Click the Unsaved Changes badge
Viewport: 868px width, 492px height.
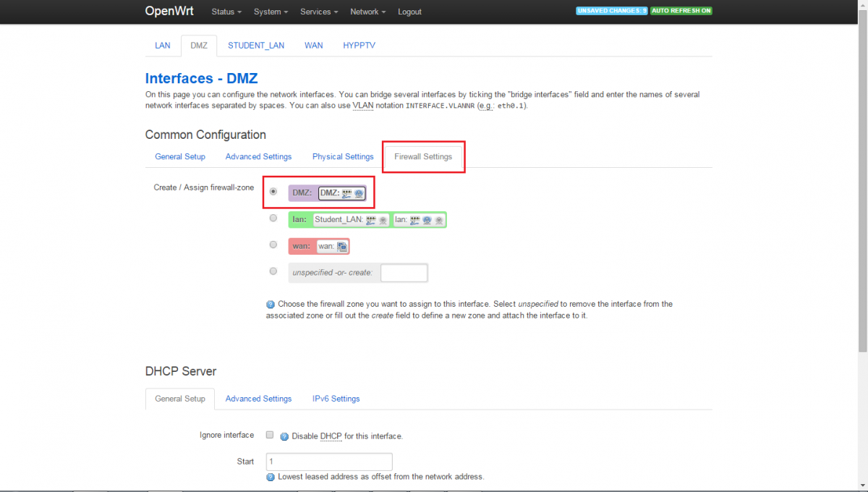click(x=611, y=11)
